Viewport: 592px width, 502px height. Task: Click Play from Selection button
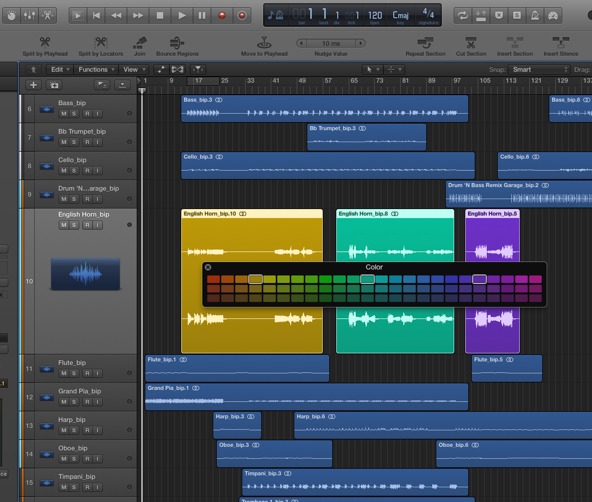coord(78,15)
